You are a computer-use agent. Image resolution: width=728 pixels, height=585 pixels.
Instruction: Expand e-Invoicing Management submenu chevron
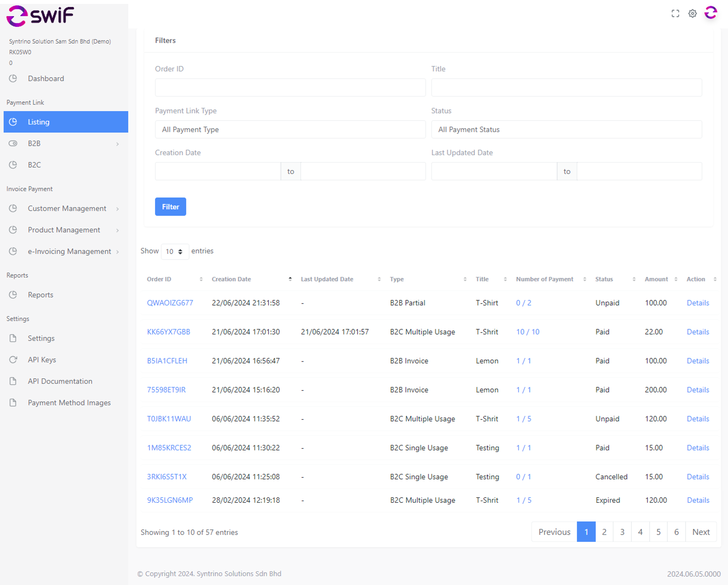click(x=118, y=252)
